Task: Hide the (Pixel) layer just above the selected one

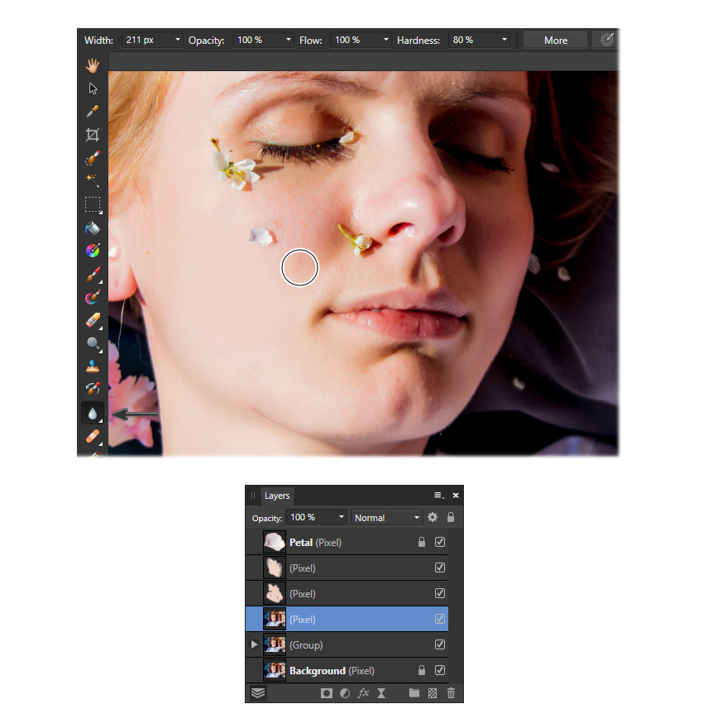Action: (440, 593)
